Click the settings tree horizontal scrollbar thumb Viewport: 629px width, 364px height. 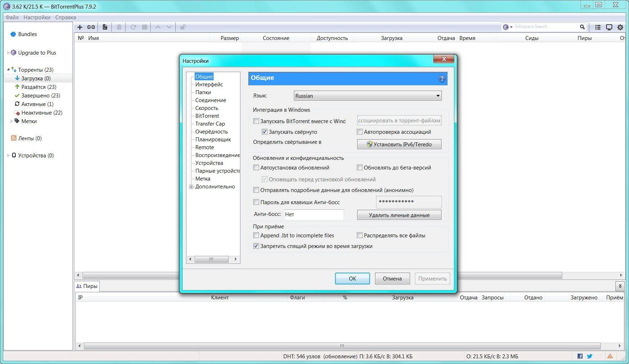[x=211, y=259]
